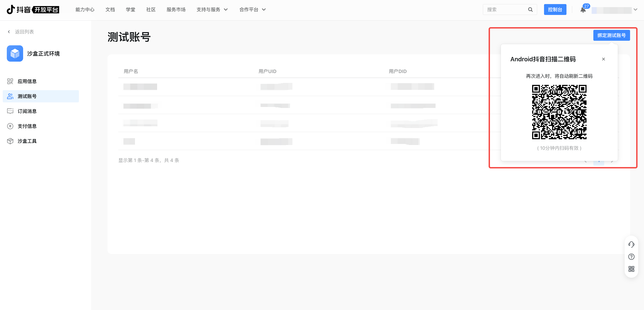Click the 沙盒正式环境 app cube icon
Viewport: 644px width, 310px height.
click(x=15, y=53)
